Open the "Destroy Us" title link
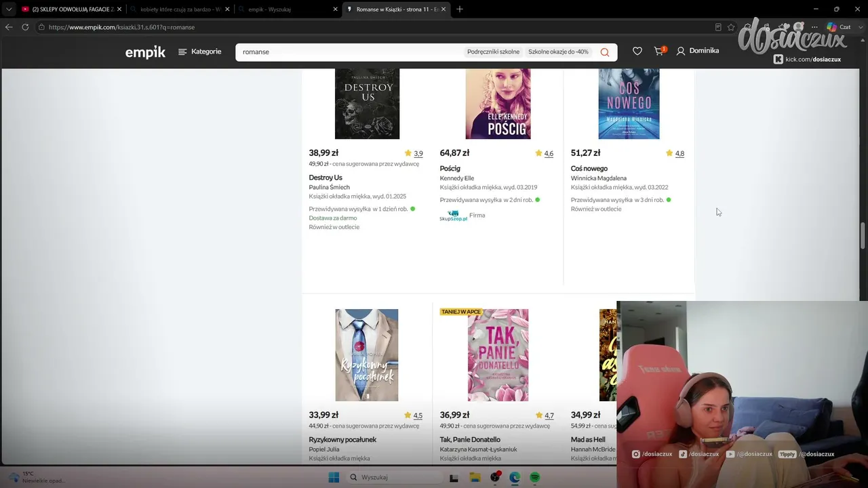This screenshot has height=488, width=868. coord(325,178)
